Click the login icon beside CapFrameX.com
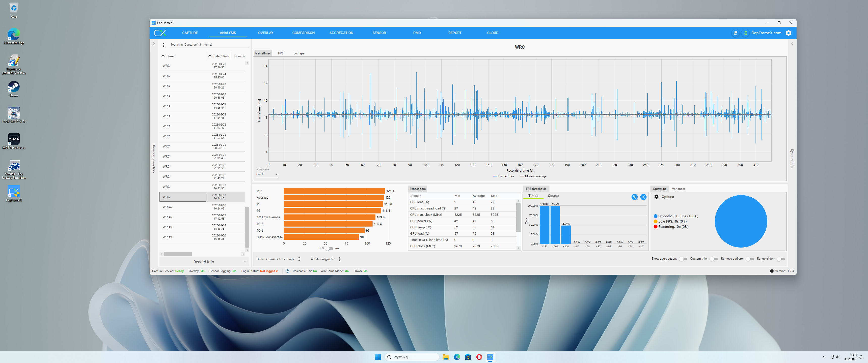This screenshot has width=868, height=363. coord(745,33)
